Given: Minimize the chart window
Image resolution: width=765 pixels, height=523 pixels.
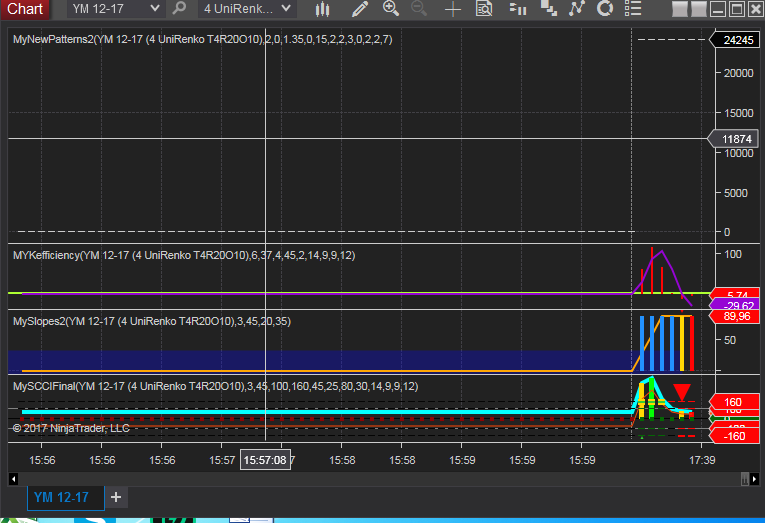Looking at the screenshot, I should point(718,9).
